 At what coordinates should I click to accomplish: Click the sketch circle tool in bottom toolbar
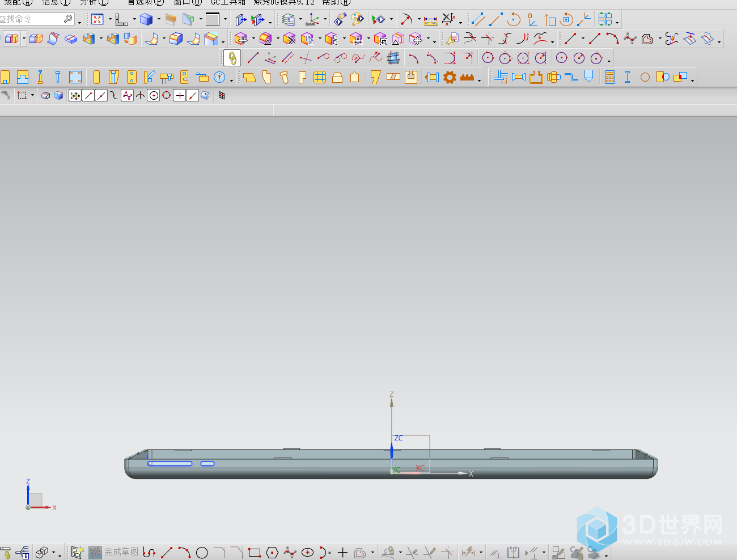(202, 553)
